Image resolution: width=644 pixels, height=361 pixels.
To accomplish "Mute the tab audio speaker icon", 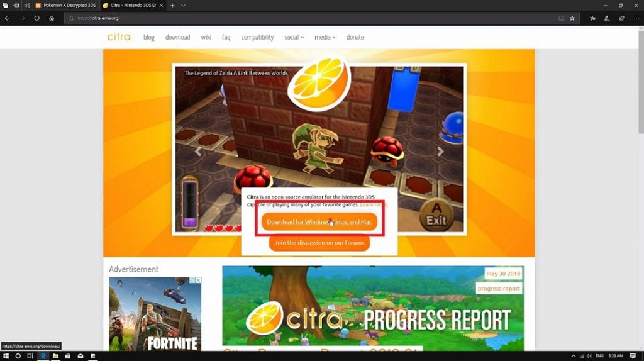I will click(26, 5).
